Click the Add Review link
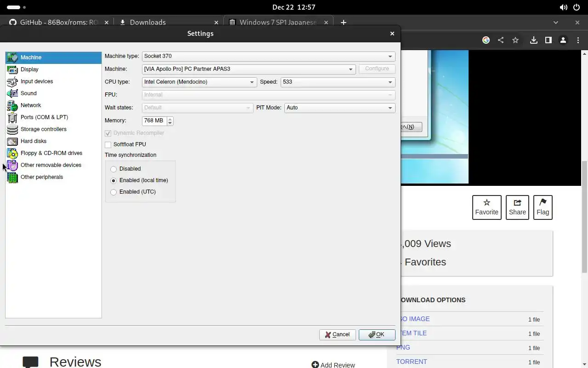 tap(333, 365)
